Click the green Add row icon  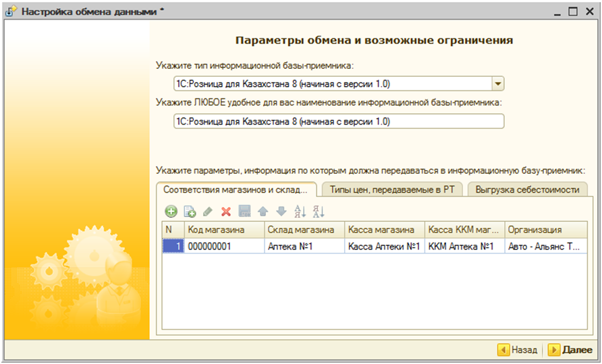(171, 212)
